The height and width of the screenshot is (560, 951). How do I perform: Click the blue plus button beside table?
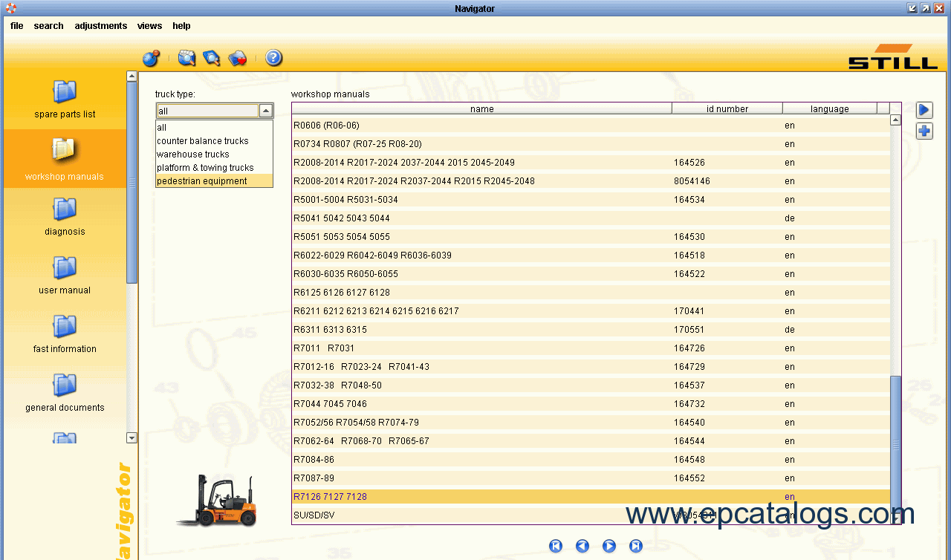pos(924,131)
